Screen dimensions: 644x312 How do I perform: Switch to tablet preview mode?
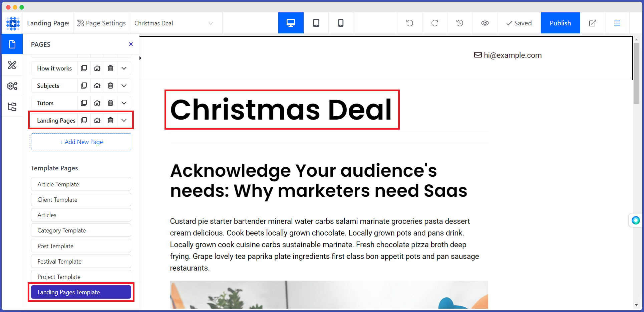[x=316, y=23]
